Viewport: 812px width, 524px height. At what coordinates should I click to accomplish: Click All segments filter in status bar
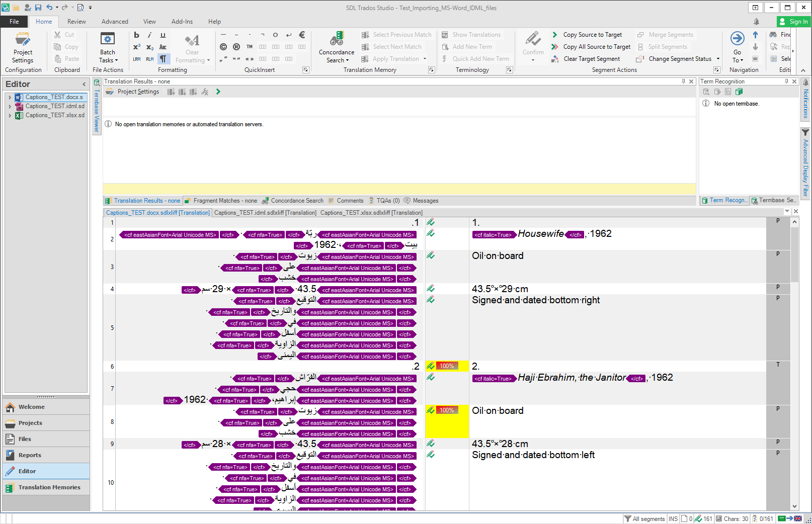point(644,518)
